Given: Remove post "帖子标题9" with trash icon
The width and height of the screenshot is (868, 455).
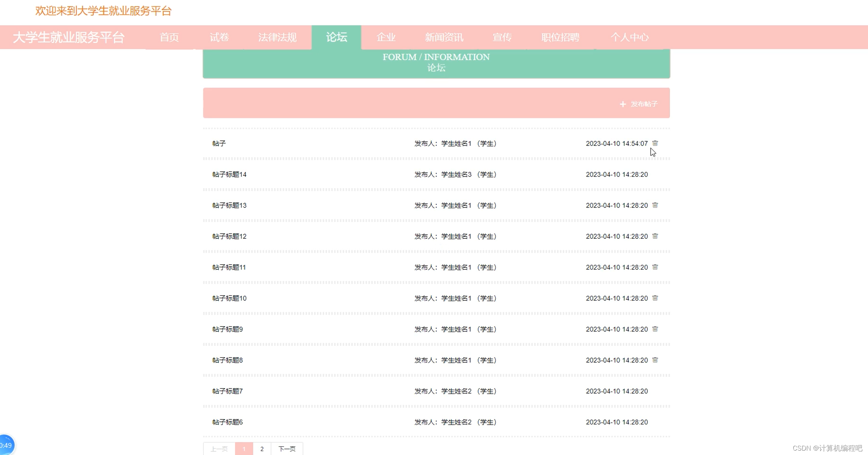Looking at the screenshot, I should (655, 329).
